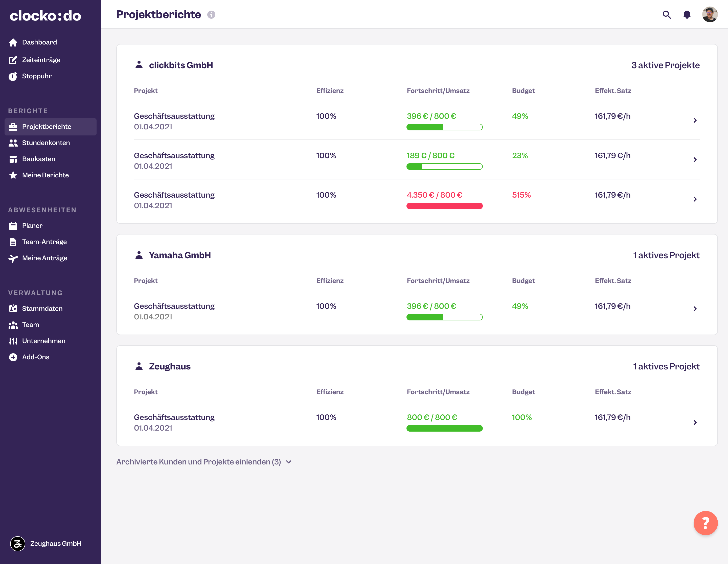Click the red overbudget progress bar
The width and height of the screenshot is (728, 564).
pyautogui.click(x=444, y=206)
